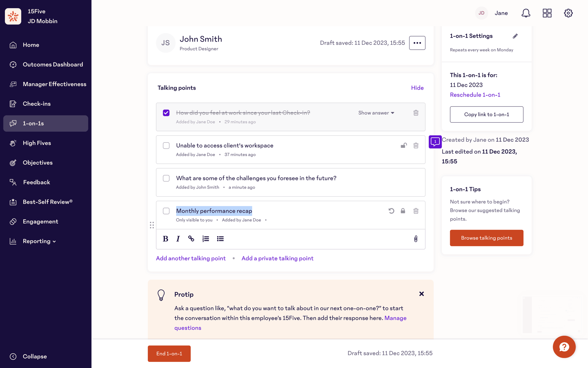This screenshot has width=588, height=368.
Task: Check 'Unable to access client's workspace' checkbox
Action: 166,145
